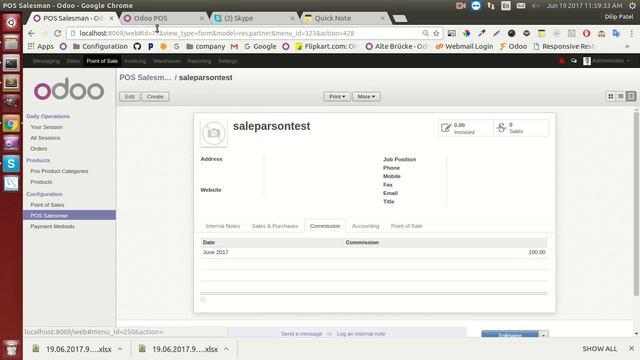Show more bookmarks chevron
Screen dimensions: 640x360
click(627, 47)
